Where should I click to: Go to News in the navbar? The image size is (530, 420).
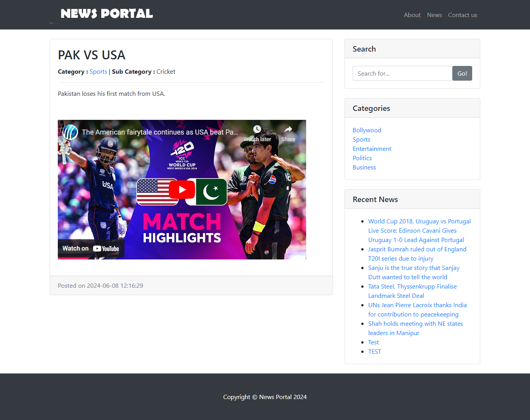point(434,15)
